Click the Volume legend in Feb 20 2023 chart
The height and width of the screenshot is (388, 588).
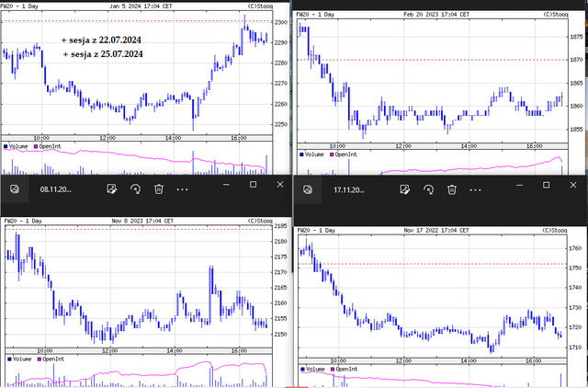[x=311, y=154]
